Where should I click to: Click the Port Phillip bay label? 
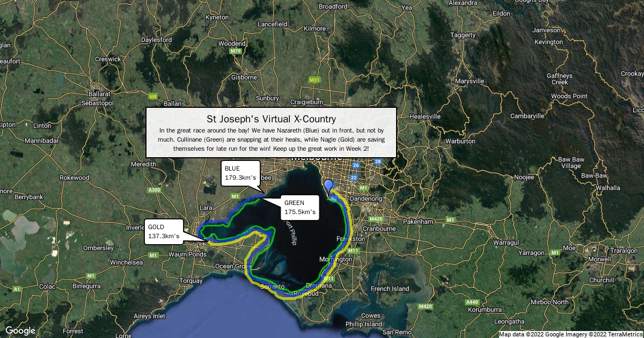tap(290, 232)
